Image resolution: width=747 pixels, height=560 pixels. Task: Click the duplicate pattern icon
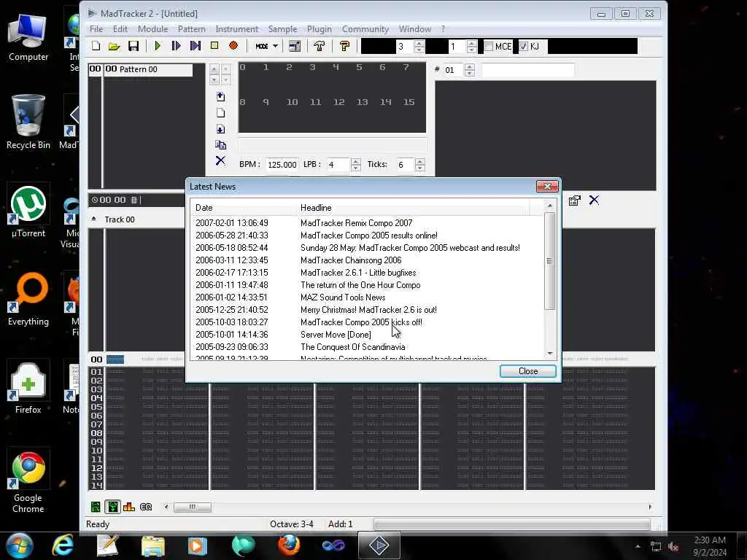pyautogui.click(x=220, y=145)
